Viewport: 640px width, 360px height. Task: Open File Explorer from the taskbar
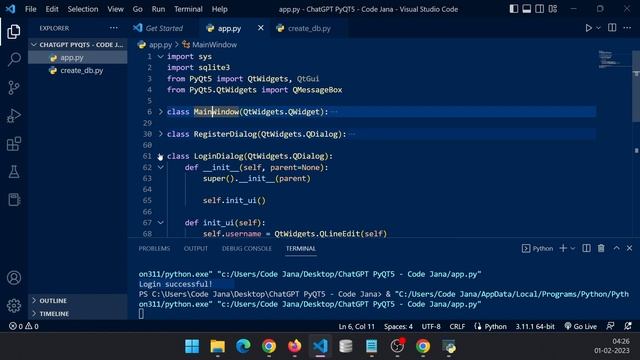click(x=218, y=346)
